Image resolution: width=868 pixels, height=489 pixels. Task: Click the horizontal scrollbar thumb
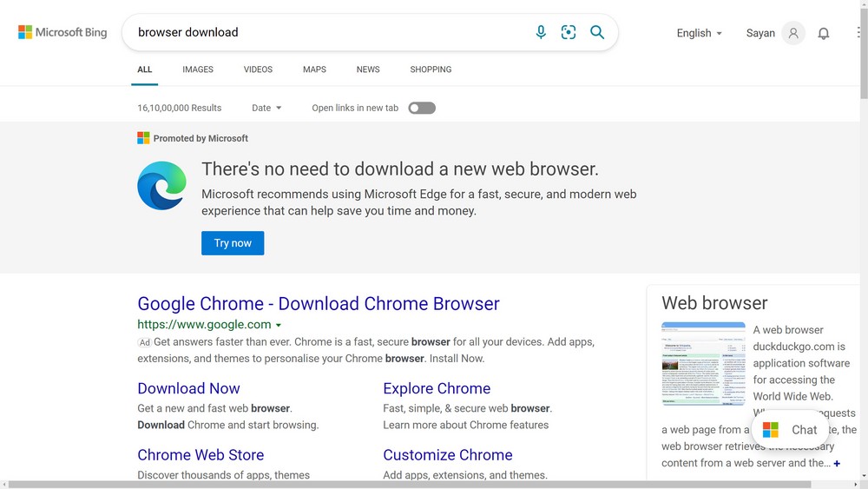(410, 485)
